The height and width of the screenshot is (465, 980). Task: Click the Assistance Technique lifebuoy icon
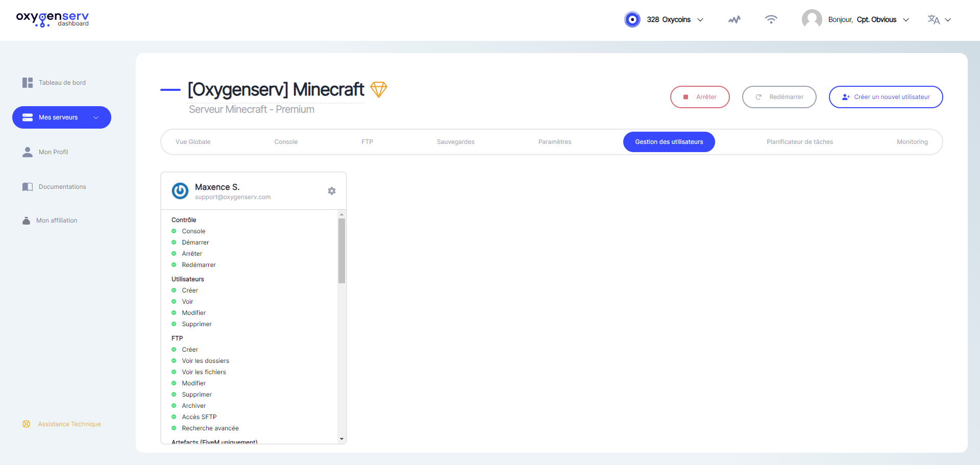[x=27, y=424]
